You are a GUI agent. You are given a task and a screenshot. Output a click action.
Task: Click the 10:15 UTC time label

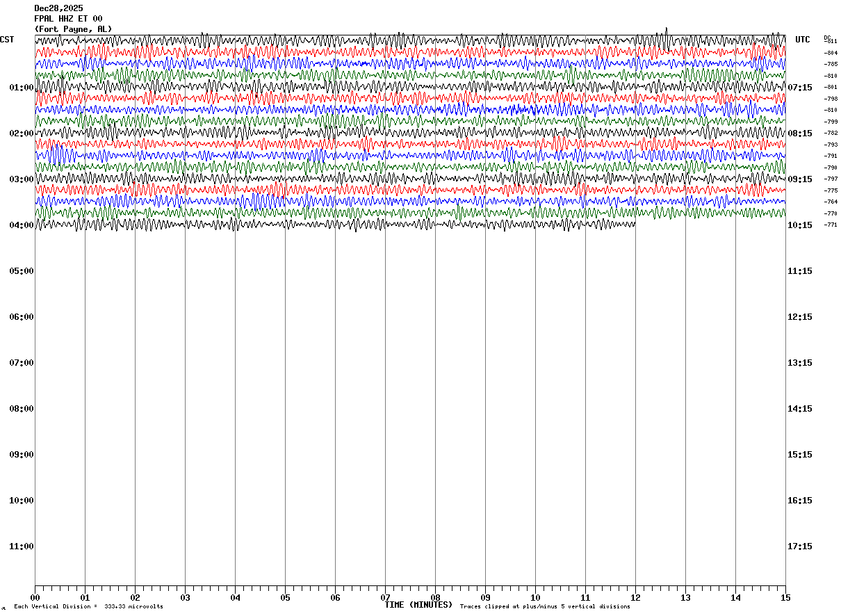click(800, 225)
